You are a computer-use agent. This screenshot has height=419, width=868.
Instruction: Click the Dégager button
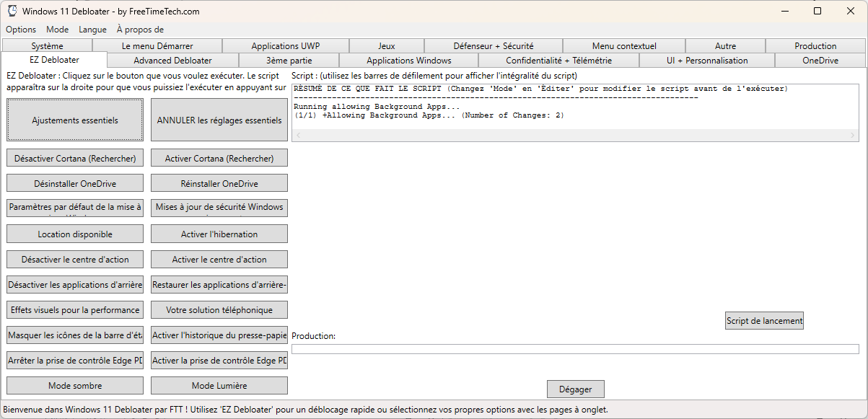tap(575, 389)
